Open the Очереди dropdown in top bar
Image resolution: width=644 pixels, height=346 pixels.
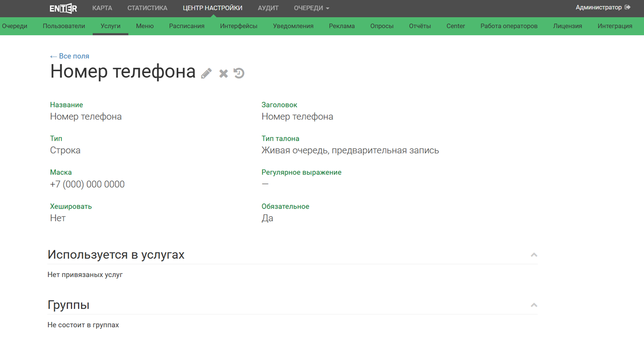[x=311, y=8]
